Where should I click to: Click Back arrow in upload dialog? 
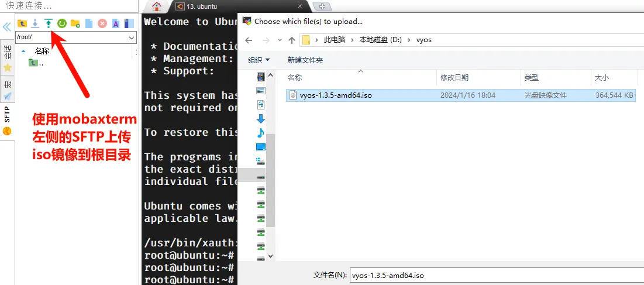tap(248, 40)
